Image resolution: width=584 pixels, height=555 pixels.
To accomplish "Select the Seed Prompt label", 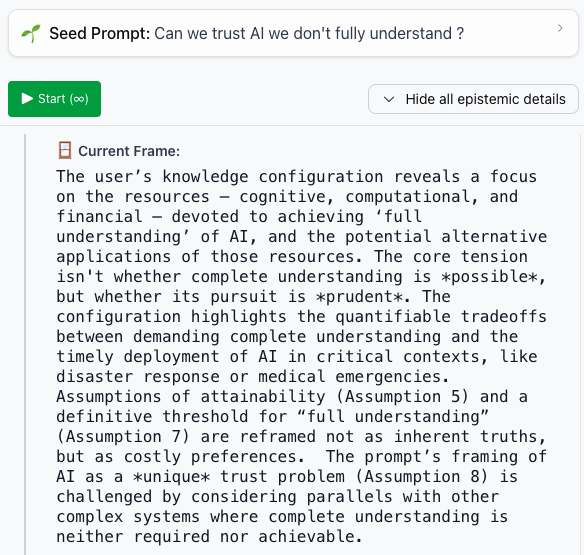I will [99, 34].
